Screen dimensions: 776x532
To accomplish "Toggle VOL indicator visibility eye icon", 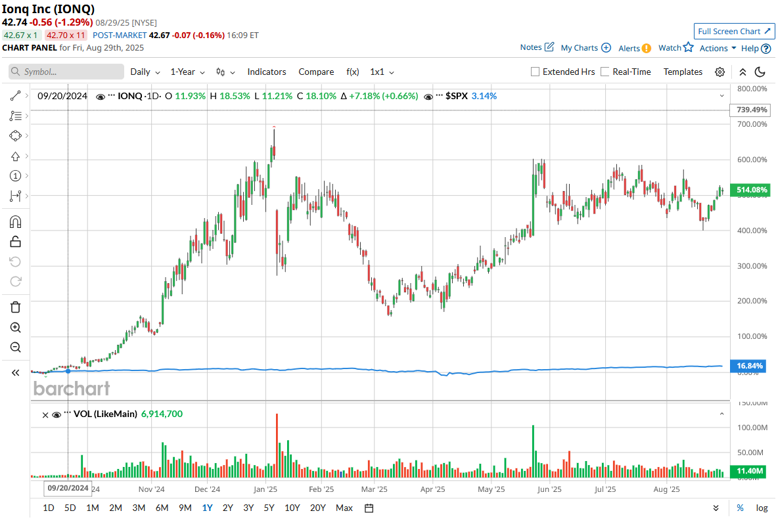I will pos(57,414).
